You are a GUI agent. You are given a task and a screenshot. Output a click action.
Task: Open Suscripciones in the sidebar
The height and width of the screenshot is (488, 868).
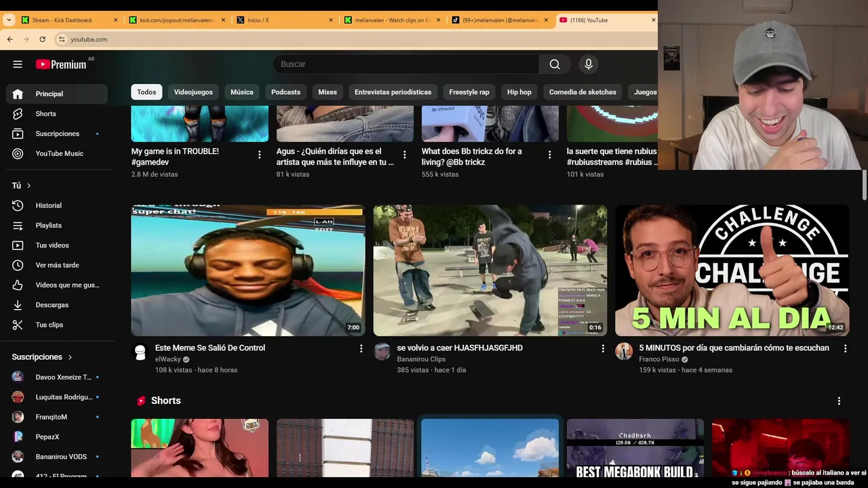[56, 134]
